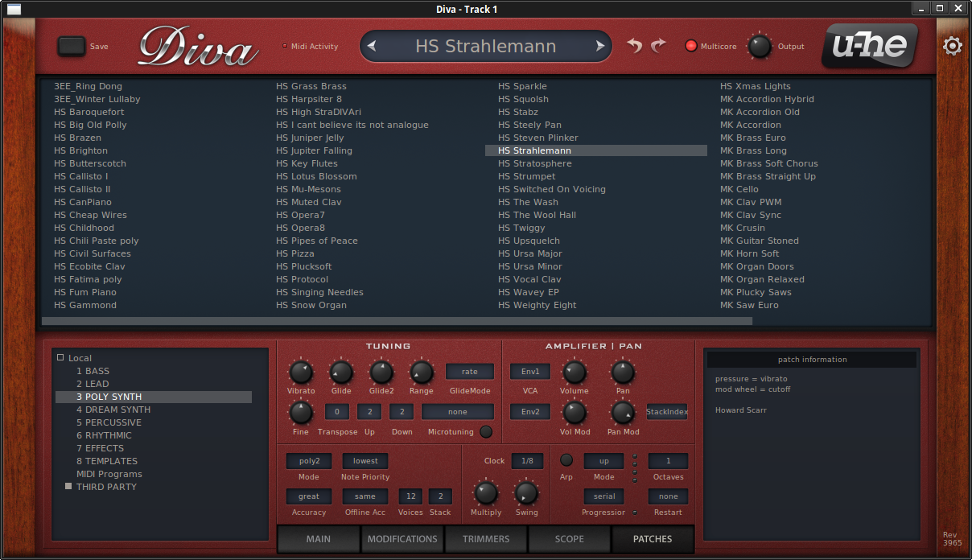Toggle the Microtuning round button

click(x=486, y=432)
